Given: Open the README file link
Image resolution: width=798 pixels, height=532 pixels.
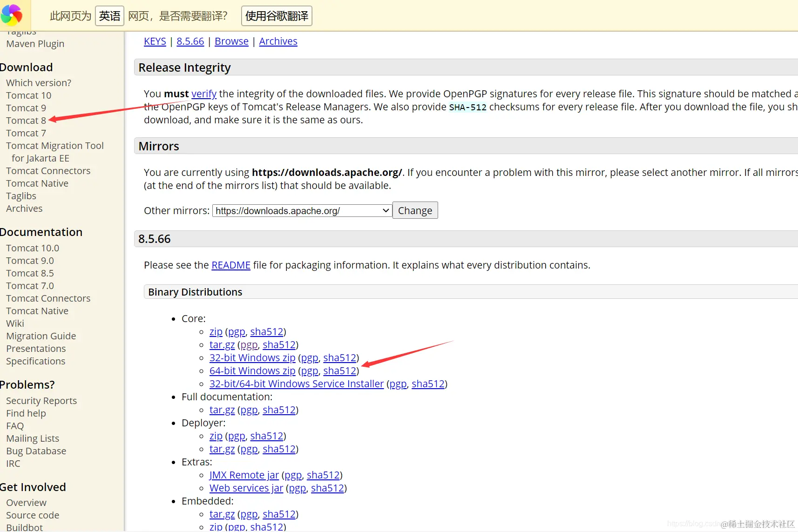Looking at the screenshot, I should click(x=231, y=265).
